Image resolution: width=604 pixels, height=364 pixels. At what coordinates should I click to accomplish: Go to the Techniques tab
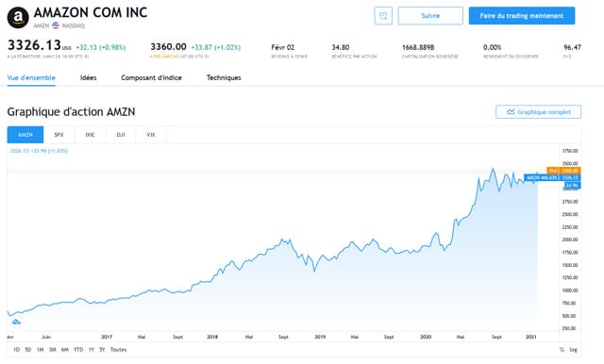[x=224, y=77]
